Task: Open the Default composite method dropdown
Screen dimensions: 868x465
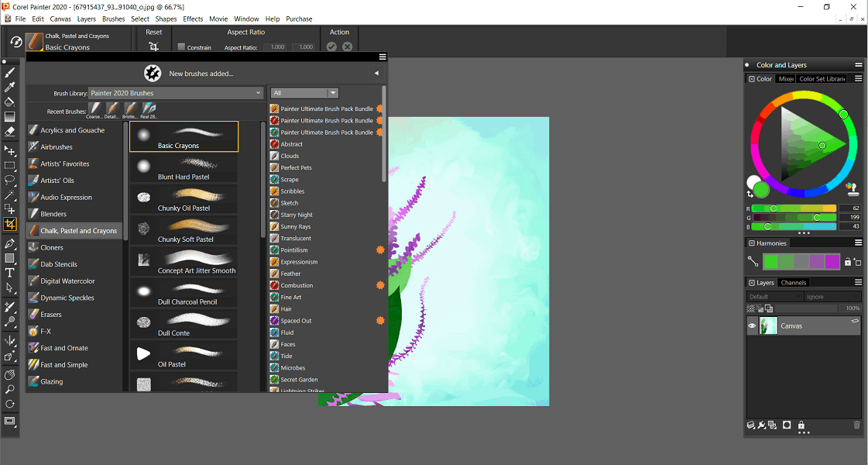Action: [x=774, y=297]
